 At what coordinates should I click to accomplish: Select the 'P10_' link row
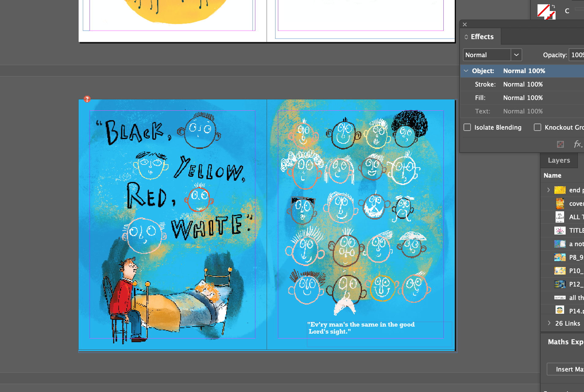[563, 271]
